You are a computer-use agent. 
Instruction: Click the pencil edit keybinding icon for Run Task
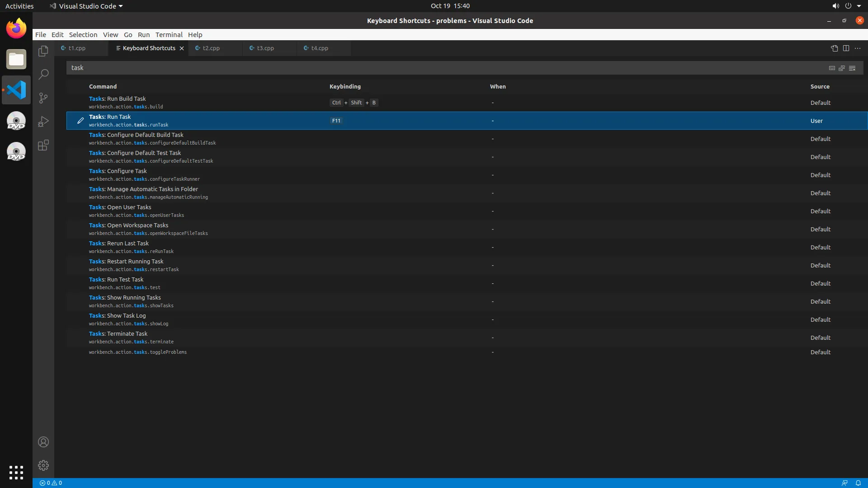(80, 121)
